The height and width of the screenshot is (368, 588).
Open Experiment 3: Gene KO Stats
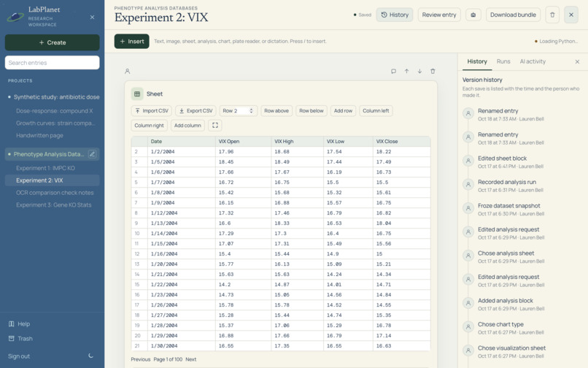click(x=54, y=205)
